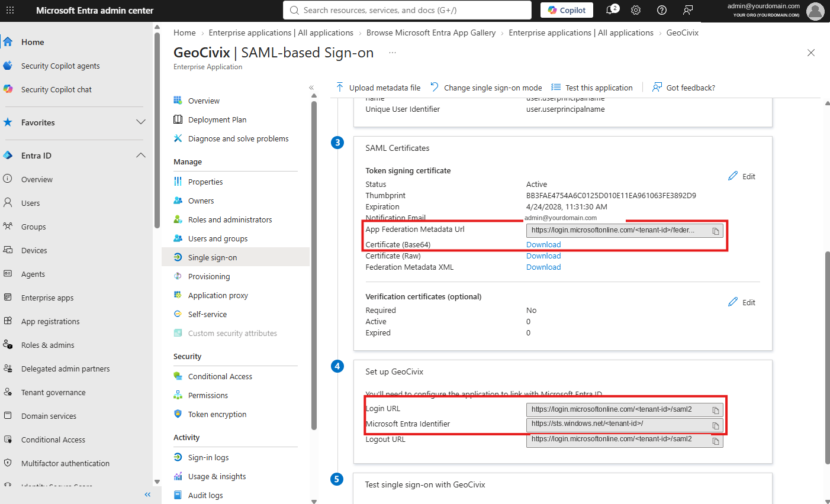
Task: Download Federation Metadata XML
Action: pos(543,267)
